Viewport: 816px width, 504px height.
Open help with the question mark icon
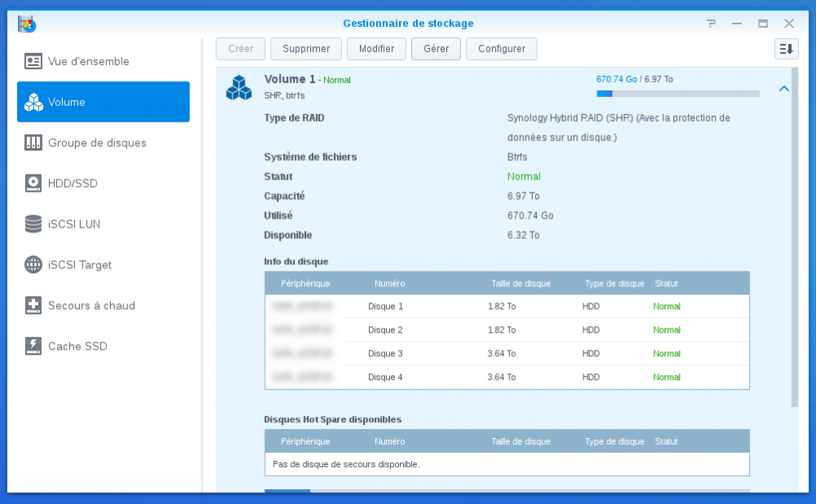tap(712, 24)
